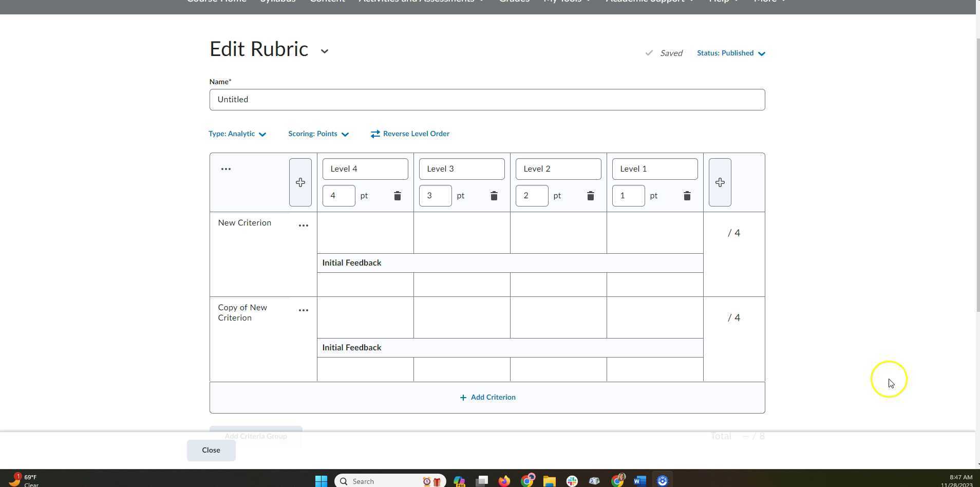Open the Content menu item
The image size is (980, 487).
tap(327, 2)
